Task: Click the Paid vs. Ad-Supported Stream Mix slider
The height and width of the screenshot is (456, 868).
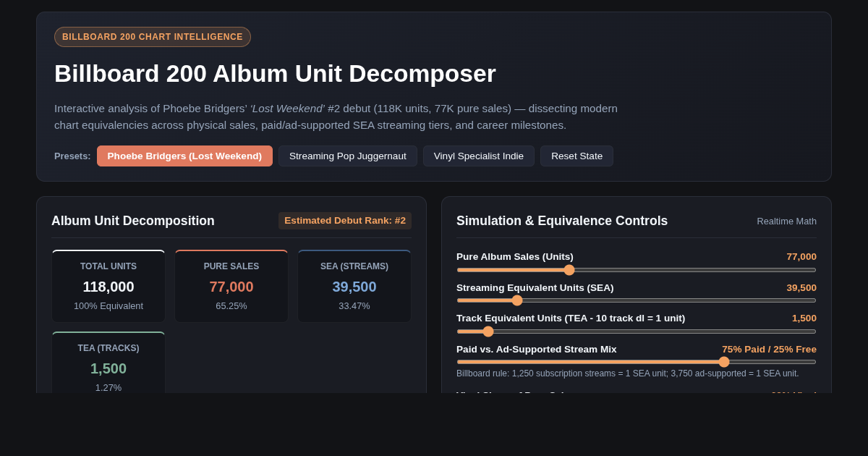Action: [637, 362]
